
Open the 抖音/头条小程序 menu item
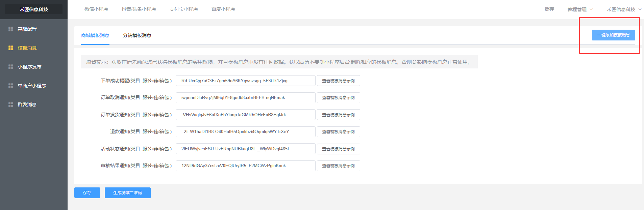[x=139, y=9]
